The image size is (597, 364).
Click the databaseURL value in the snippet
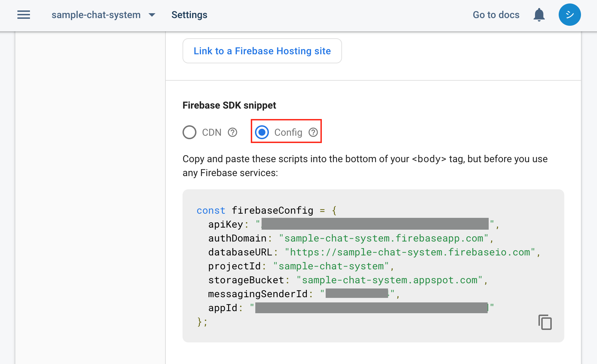[410, 252]
